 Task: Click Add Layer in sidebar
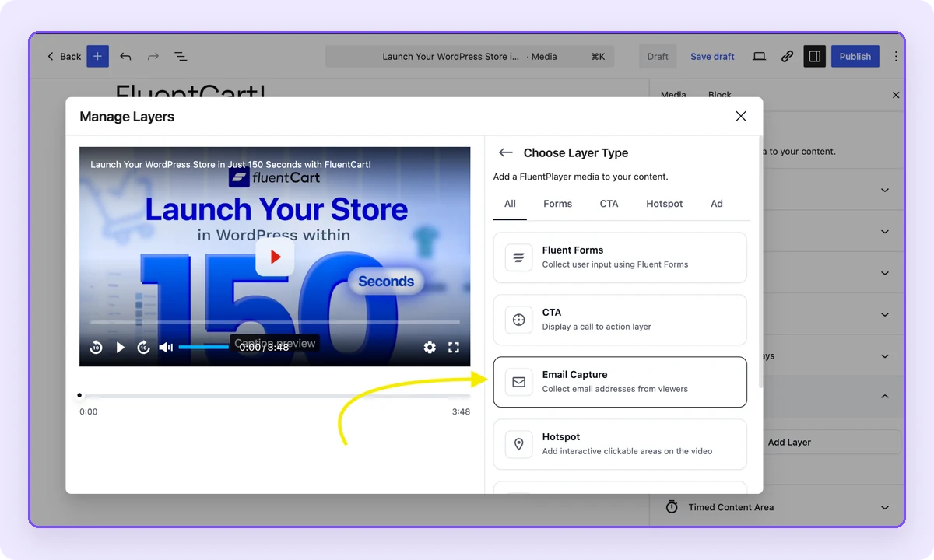[789, 442]
